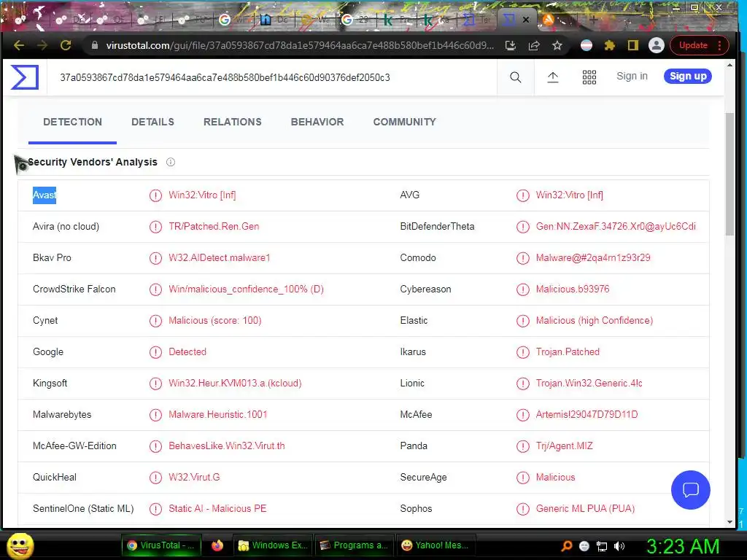Open Programs a... taskbar button

(x=354, y=545)
